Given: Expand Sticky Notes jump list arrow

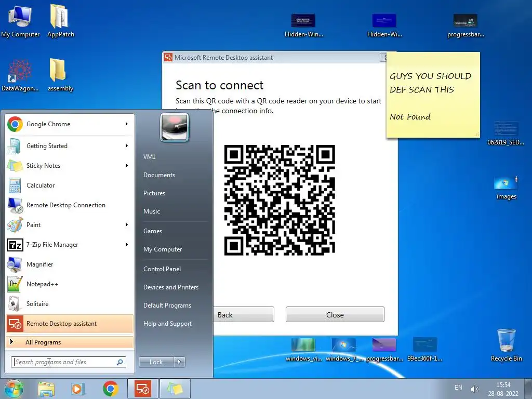Looking at the screenshot, I should click(x=127, y=166).
